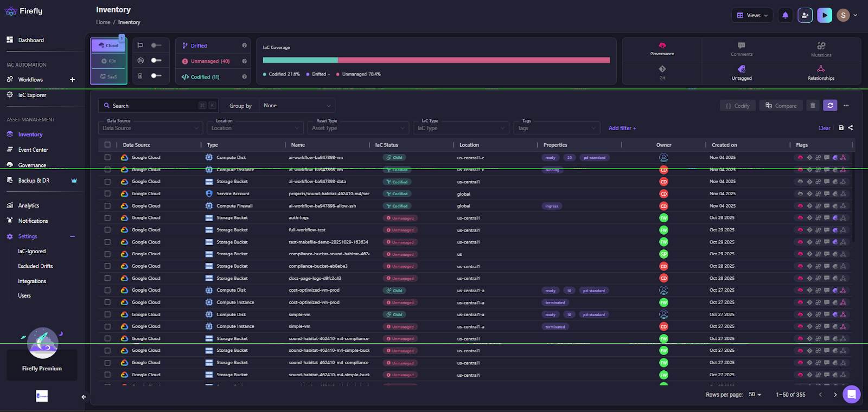Viewport: 868px width, 412px height.
Task: Check the docs-page-logs-d9fc2c43 row checkbox
Action: tap(107, 278)
